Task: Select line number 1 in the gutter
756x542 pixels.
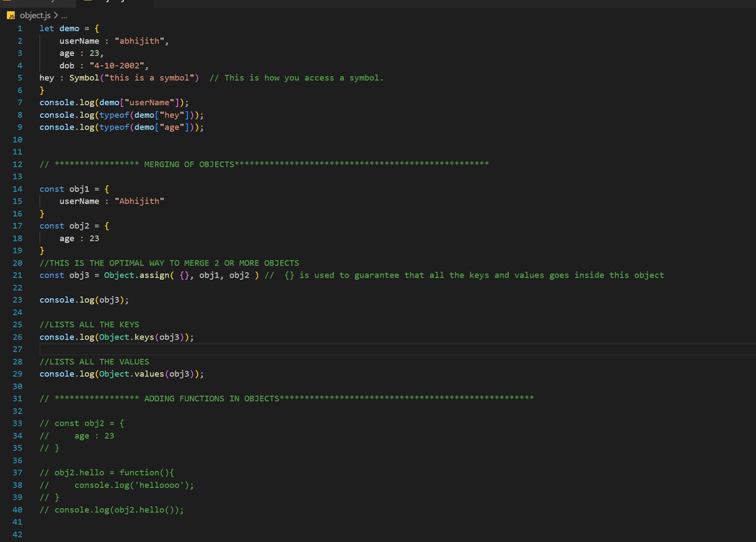Action: coord(19,28)
